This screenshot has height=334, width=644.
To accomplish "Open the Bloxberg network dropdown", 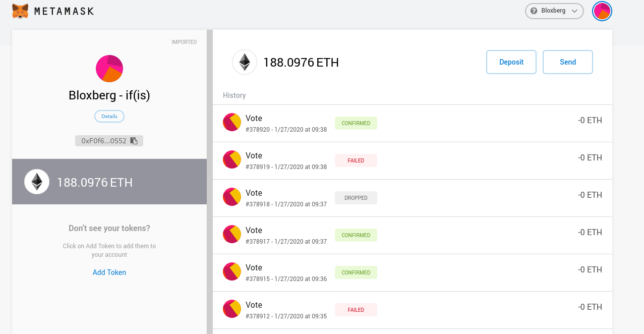I will click(x=554, y=11).
